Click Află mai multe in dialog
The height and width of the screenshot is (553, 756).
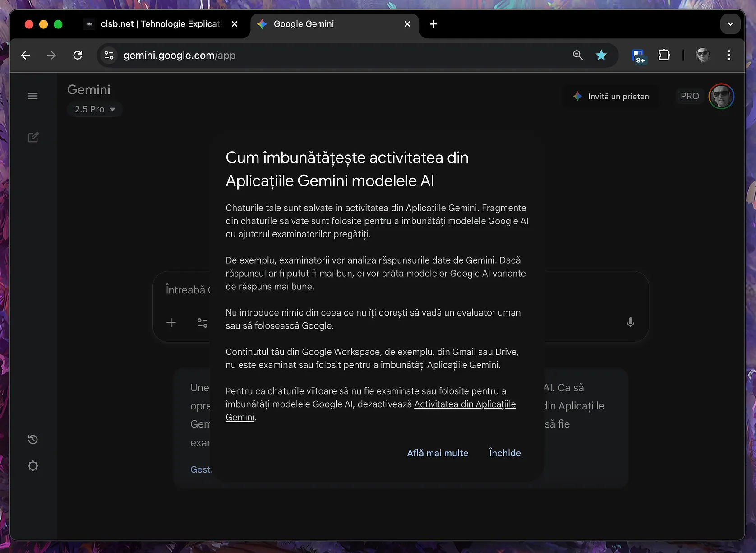438,453
